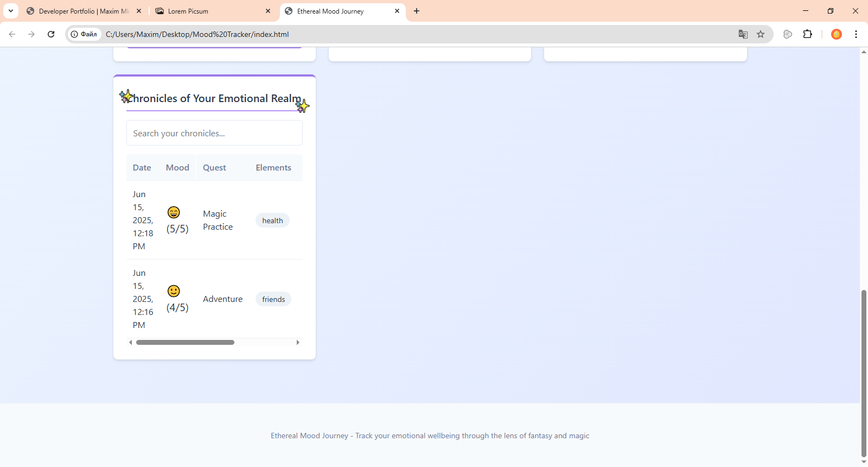Open the Google Translate icon in address bar
Screen dimensions: 868x467
pos(743,34)
